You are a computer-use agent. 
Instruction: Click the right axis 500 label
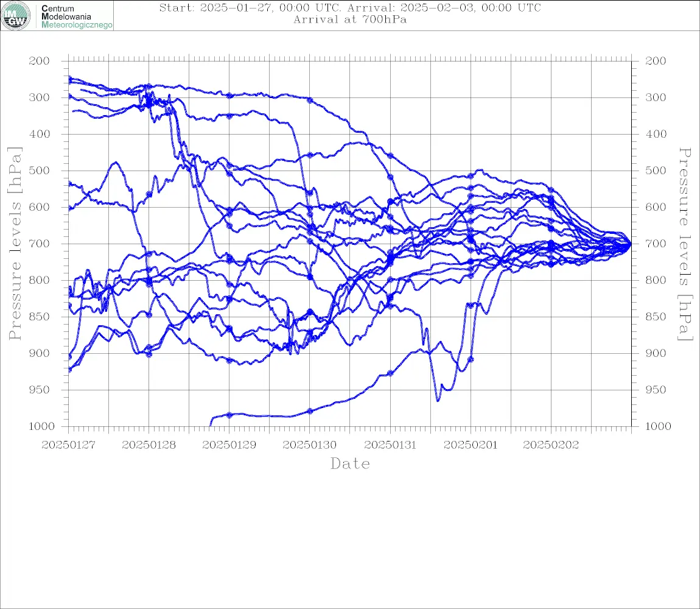pos(656,171)
